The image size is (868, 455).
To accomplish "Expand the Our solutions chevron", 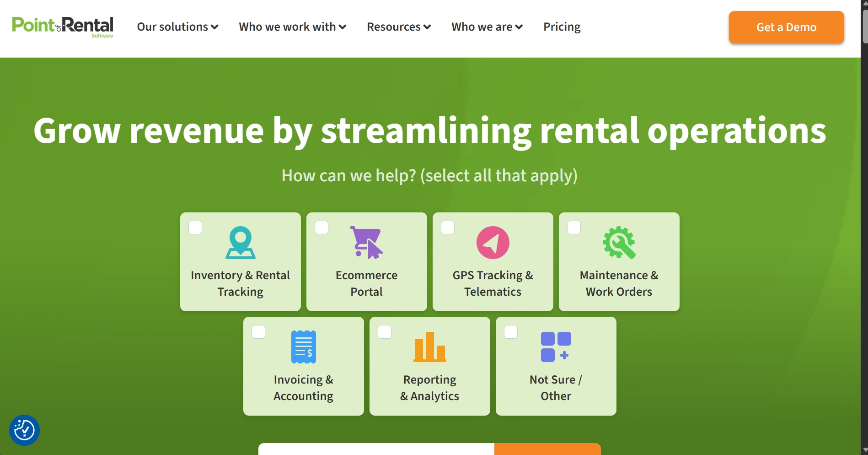I will (214, 27).
